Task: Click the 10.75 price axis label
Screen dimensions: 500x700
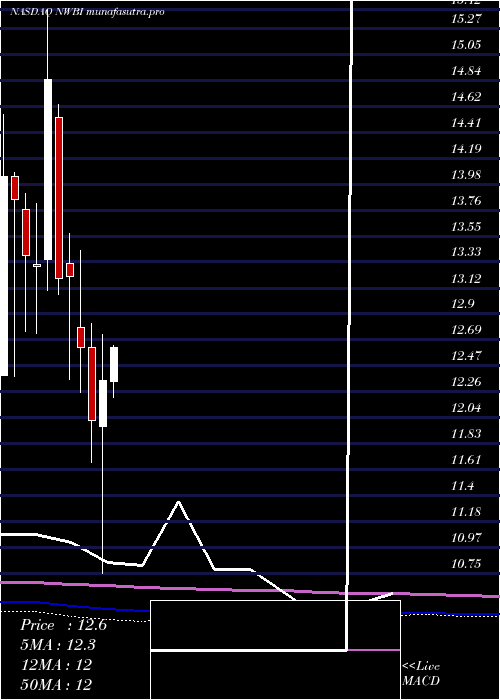Action: pyautogui.click(x=466, y=563)
